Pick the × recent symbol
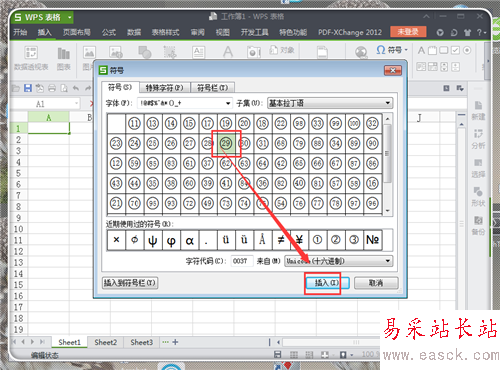 coord(116,240)
